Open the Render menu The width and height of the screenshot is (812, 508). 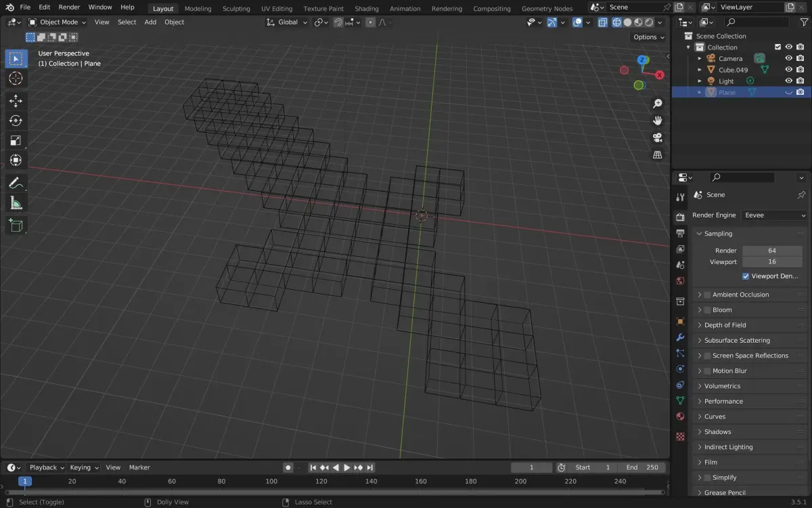pos(69,7)
